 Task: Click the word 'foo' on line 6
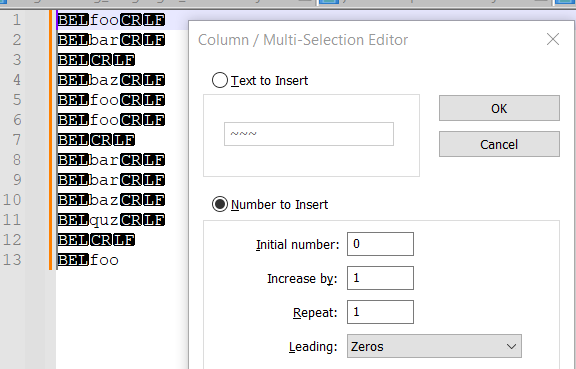coord(104,120)
